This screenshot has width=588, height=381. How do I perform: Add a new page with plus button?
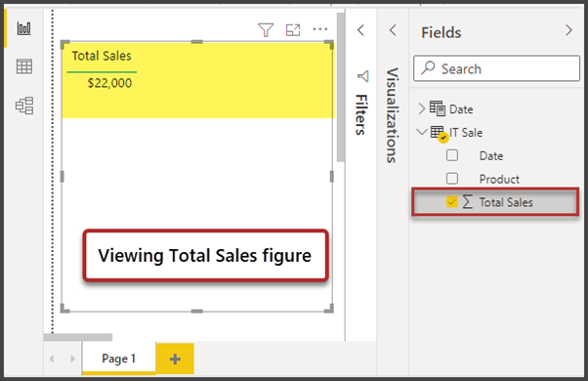tap(175, 359)
